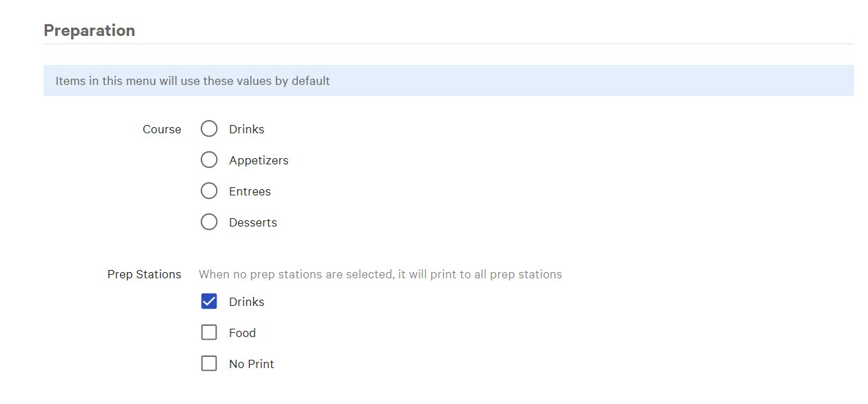
Task: Uncheck the Drinks prep station checkbox
Action: click(209, 301)
